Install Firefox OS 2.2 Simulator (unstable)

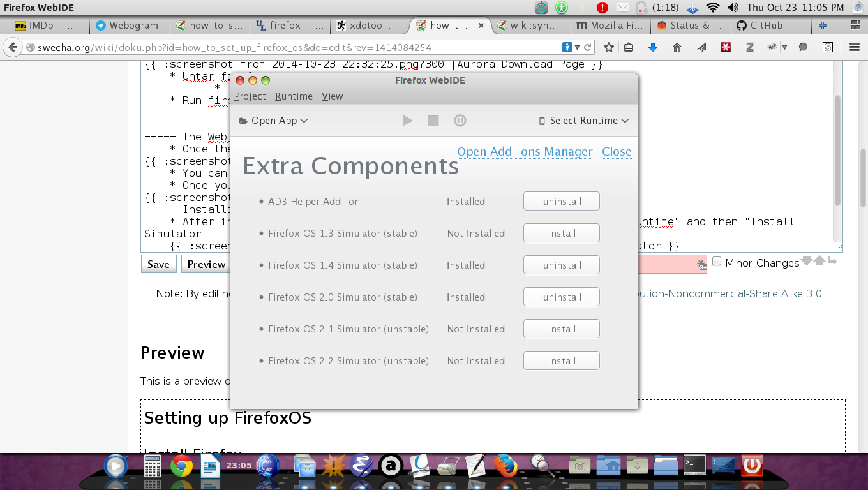click(562, 361)
